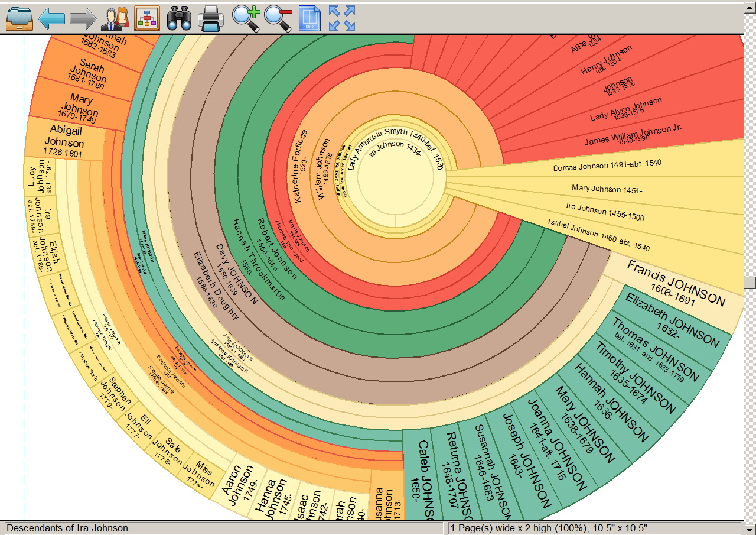Select Henry Johnson abt. 1534 segment

coord(607,59)
